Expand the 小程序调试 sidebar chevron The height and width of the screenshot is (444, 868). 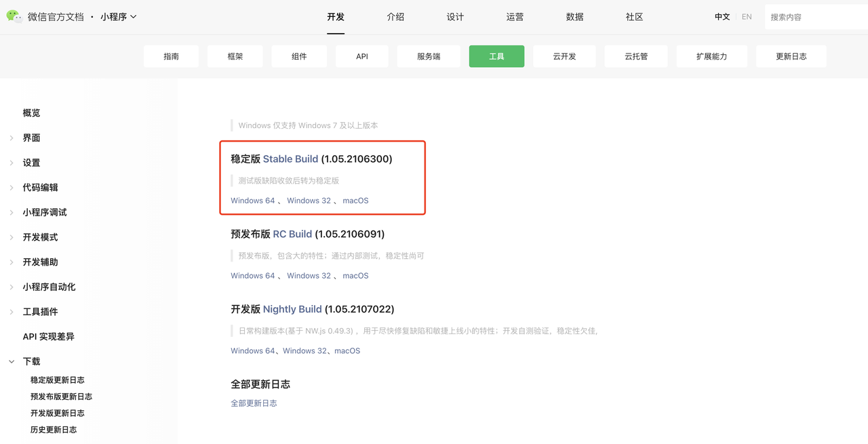(12, 213)
